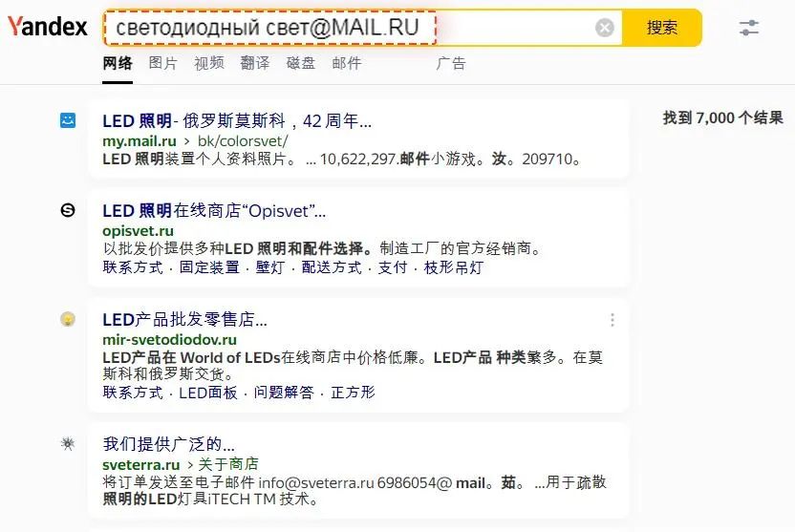Open result titled LED 照明- 俄罗斯莫斯科

pos(237,121)
